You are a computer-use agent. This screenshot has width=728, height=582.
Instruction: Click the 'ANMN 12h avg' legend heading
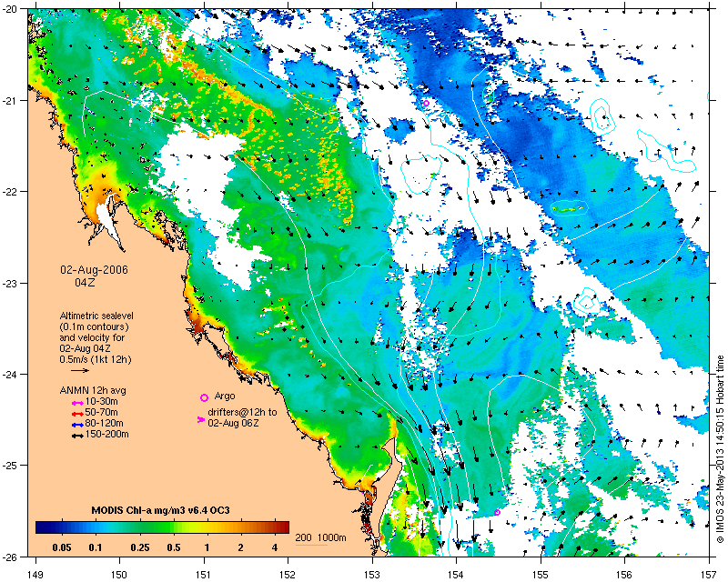point(93,390)
